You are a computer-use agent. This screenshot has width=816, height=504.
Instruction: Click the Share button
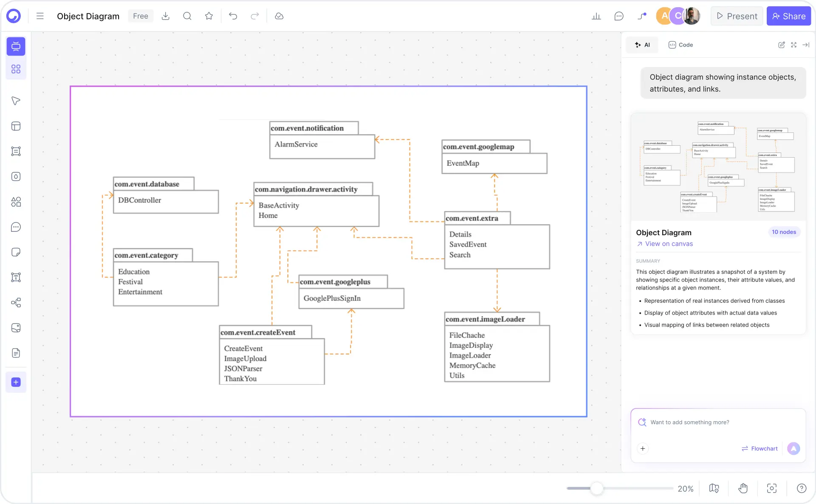click(x=788, y=16)
